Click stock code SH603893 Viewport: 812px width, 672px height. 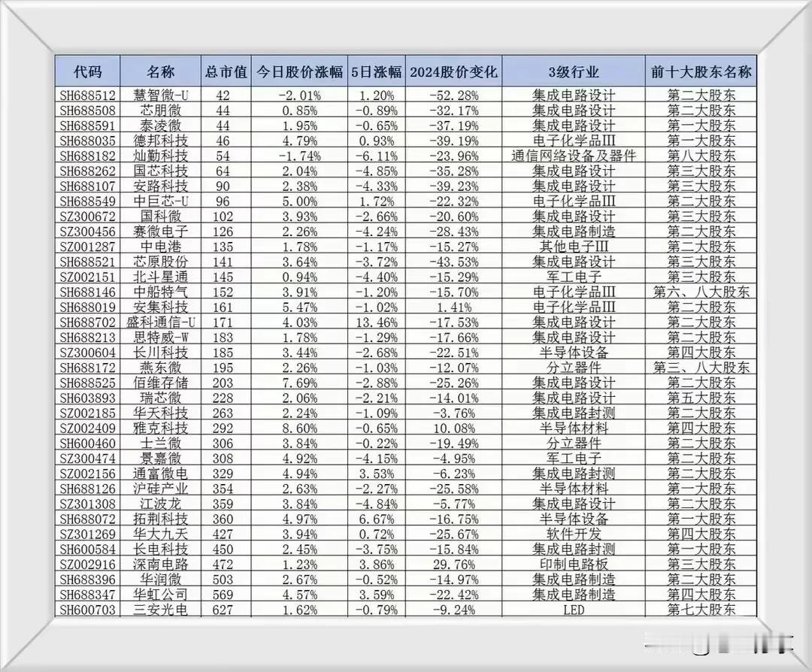point(87,398)
